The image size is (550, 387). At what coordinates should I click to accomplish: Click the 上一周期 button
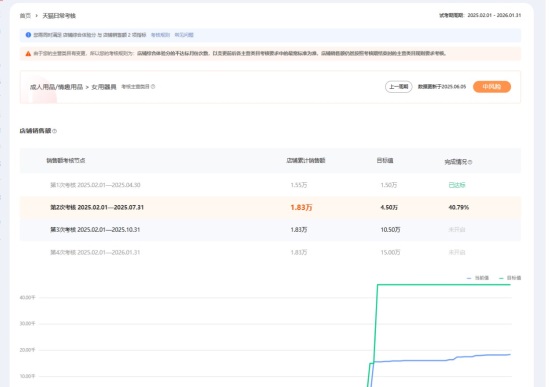click(x=398, y=87)
